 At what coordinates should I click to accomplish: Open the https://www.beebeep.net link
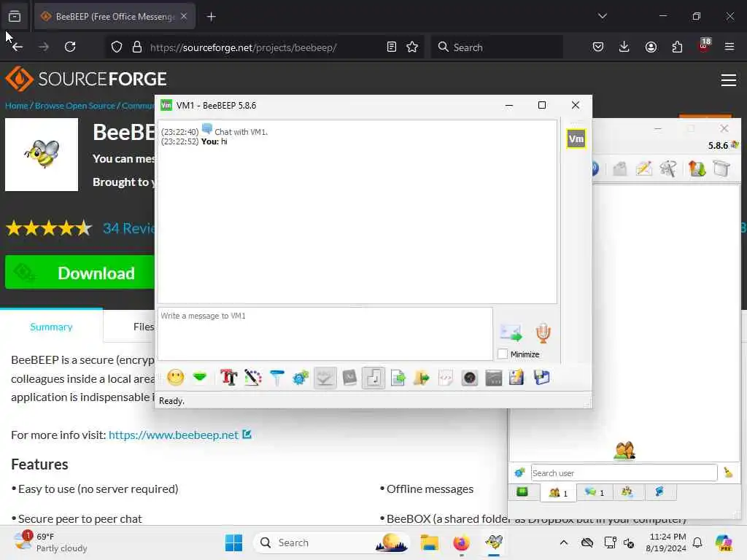174,435
